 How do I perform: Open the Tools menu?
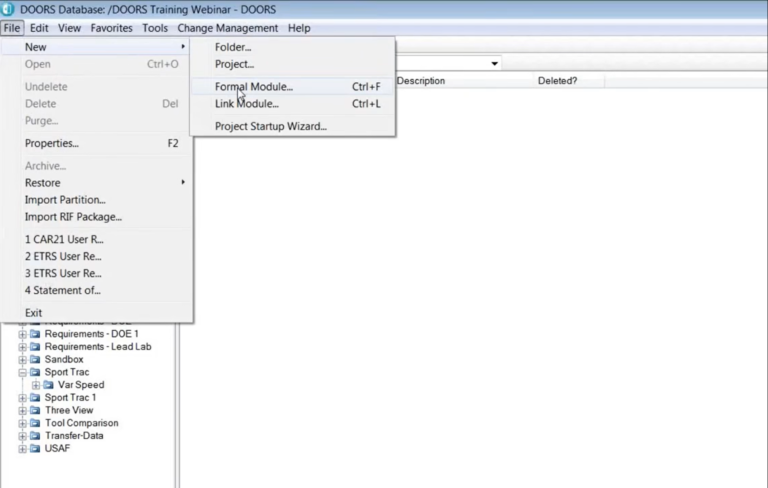click(x=155, y=28)
